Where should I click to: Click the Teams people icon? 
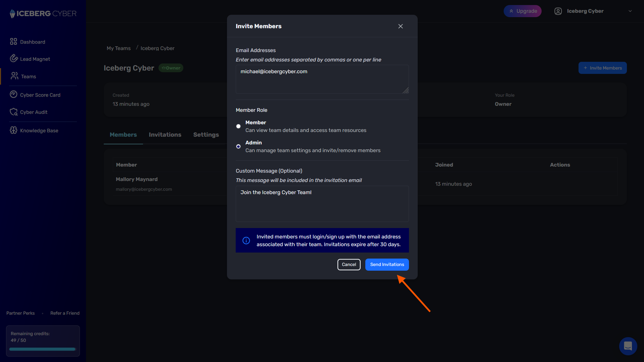pos(14,76)
